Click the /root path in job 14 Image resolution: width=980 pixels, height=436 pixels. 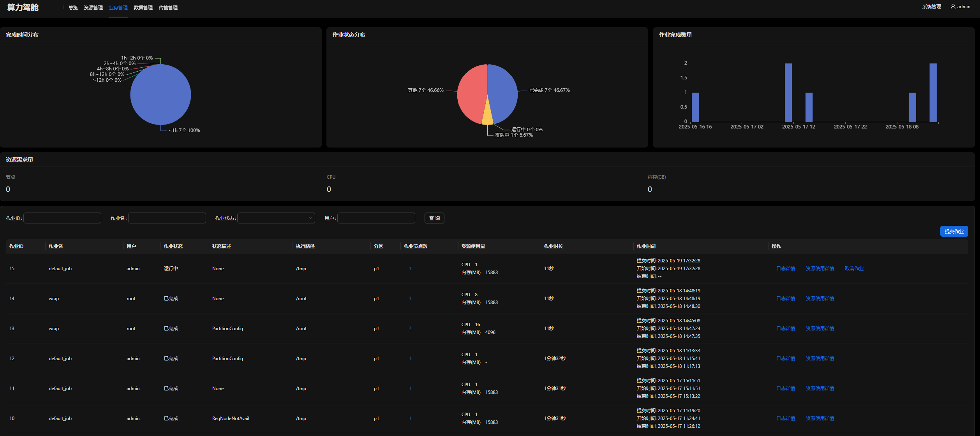301,299
